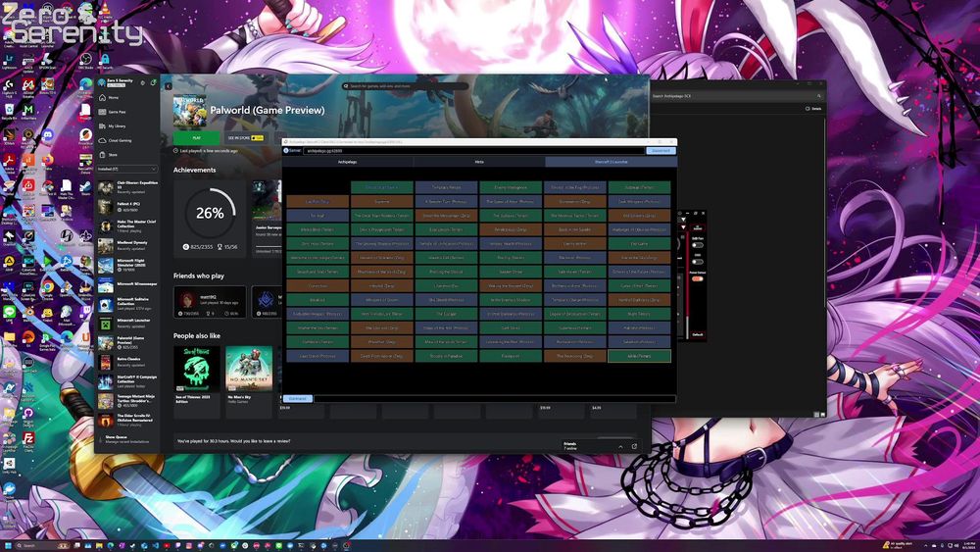Launch the Breakout mission

(318, 299)
